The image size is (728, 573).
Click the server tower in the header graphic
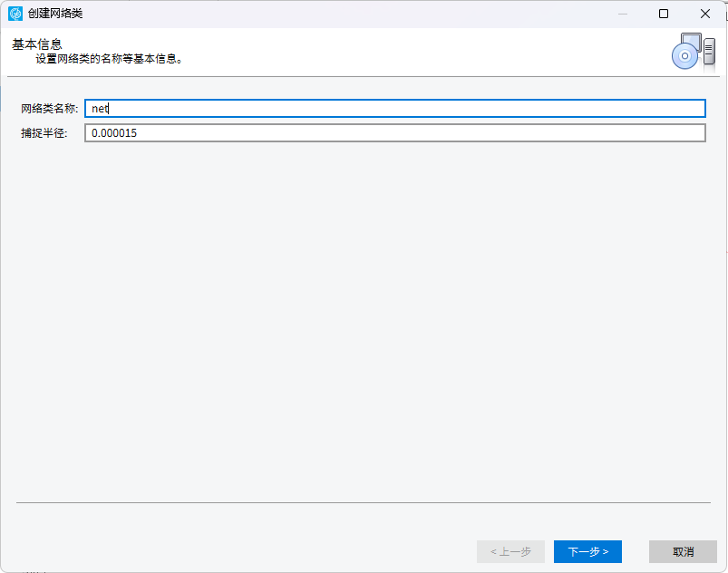(x=709, y=50)
